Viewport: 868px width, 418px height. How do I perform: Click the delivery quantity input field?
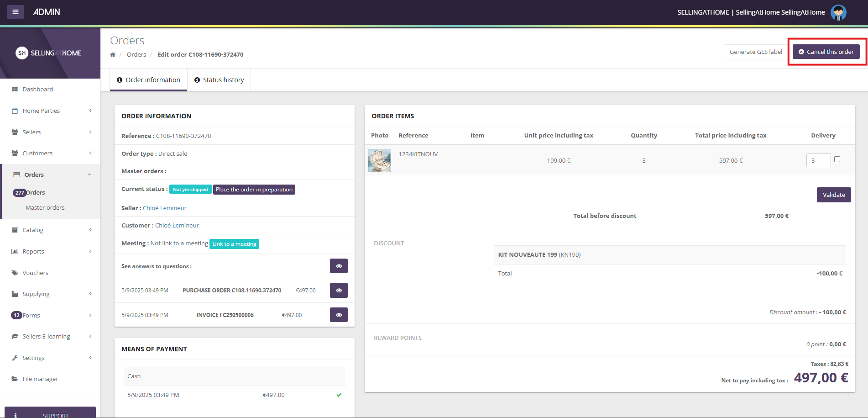[818, 160]
